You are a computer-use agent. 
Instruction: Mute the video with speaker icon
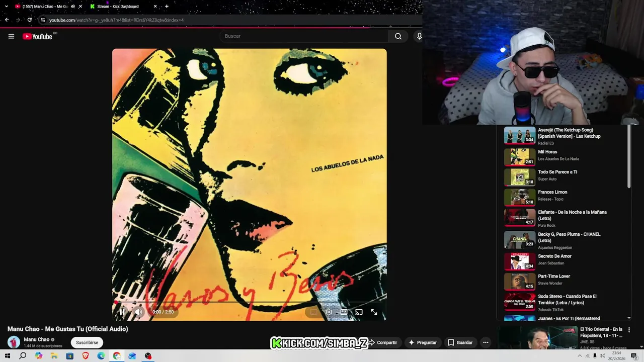(138, 312)
